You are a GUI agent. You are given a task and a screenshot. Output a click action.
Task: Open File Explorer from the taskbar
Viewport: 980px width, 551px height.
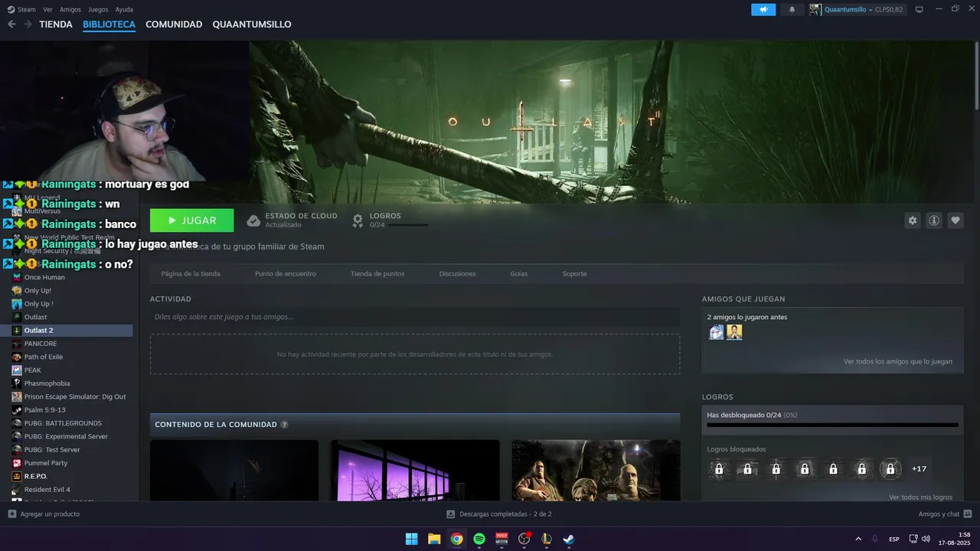tap(434, 539)
